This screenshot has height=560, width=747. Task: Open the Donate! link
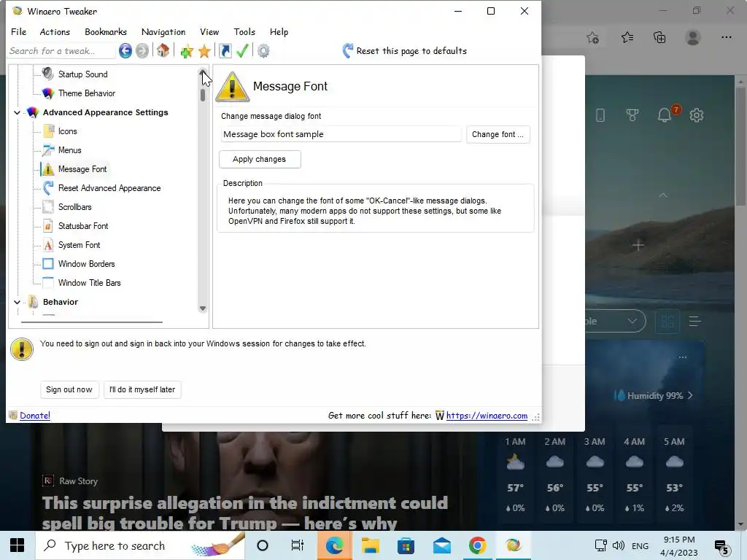pos(35,415)
